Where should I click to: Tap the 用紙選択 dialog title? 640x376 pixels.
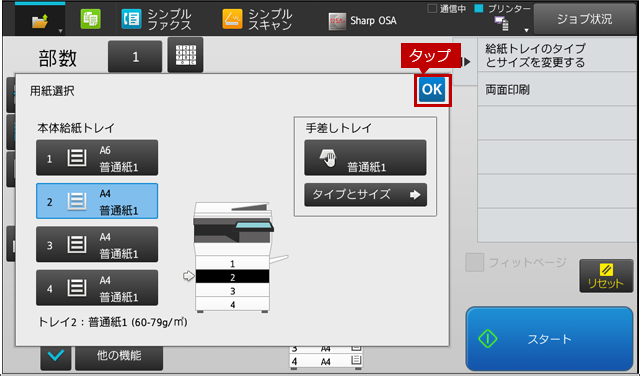(52, 91)
